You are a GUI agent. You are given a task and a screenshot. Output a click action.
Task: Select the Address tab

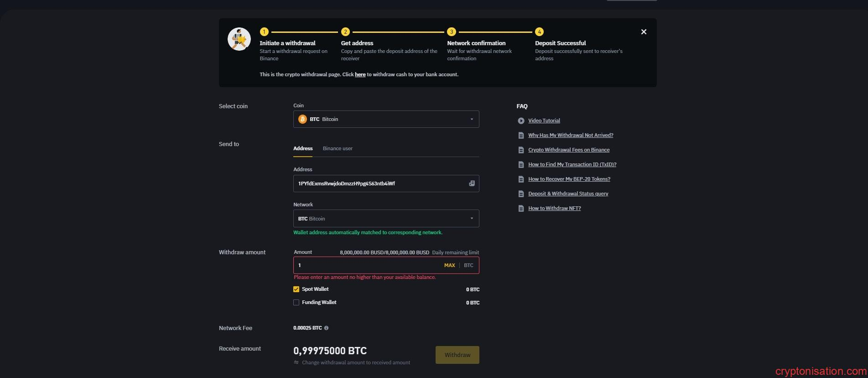pyautogui.click(x=303, y=148)
